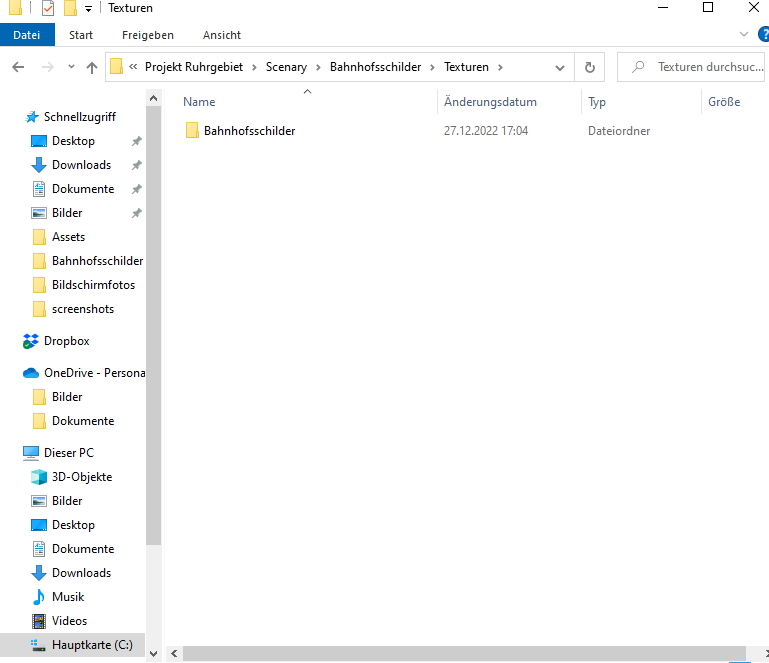Sort by Name column header
The image size is (769, 663).
(199, 102)
